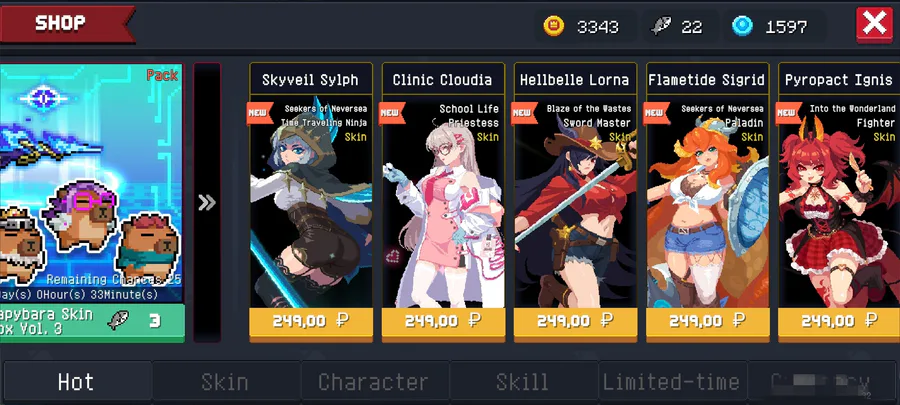Buy Skyveil Sylph for 249,00 ₽
The height and width of the screenshot is (405, 900).
point(311,321)
